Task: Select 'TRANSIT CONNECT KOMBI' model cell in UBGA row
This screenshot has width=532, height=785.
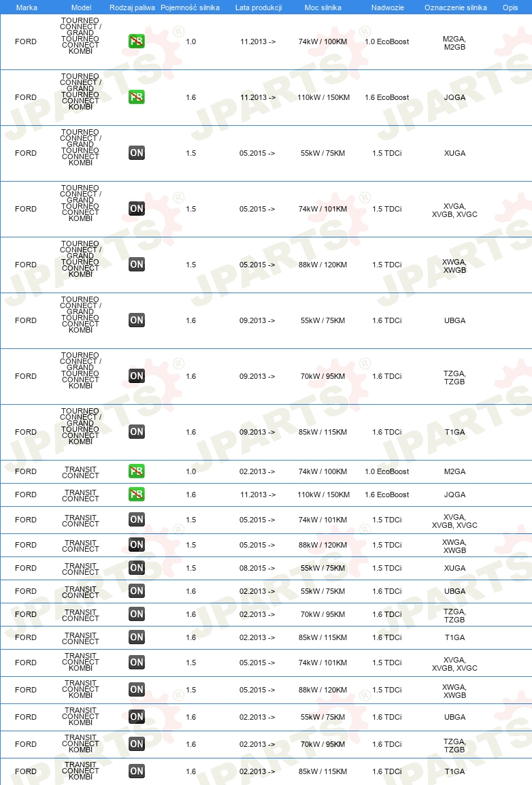Action: [x=80, y=716]
